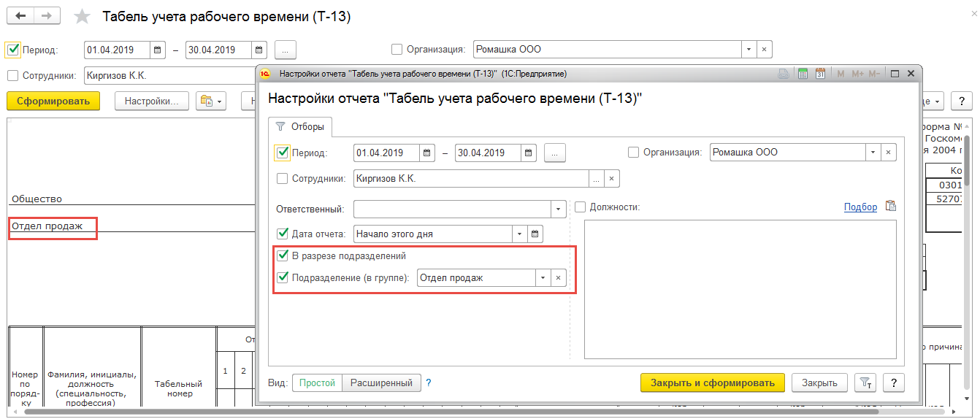Viewport: 980px width, 419px height.
Task: Switch view to Расширенный
Action: 382,383
